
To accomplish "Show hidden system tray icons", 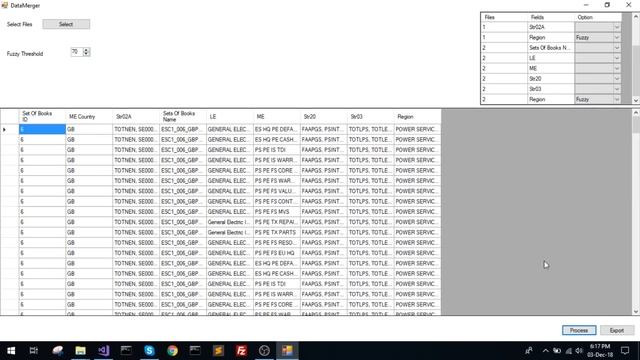I will click(545, 351).
